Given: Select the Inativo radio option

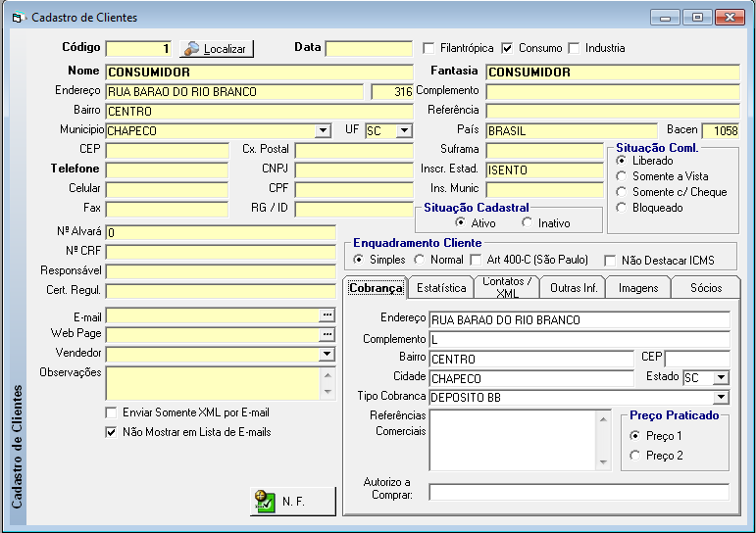Looking at the screenshot, I should point(528,223).
